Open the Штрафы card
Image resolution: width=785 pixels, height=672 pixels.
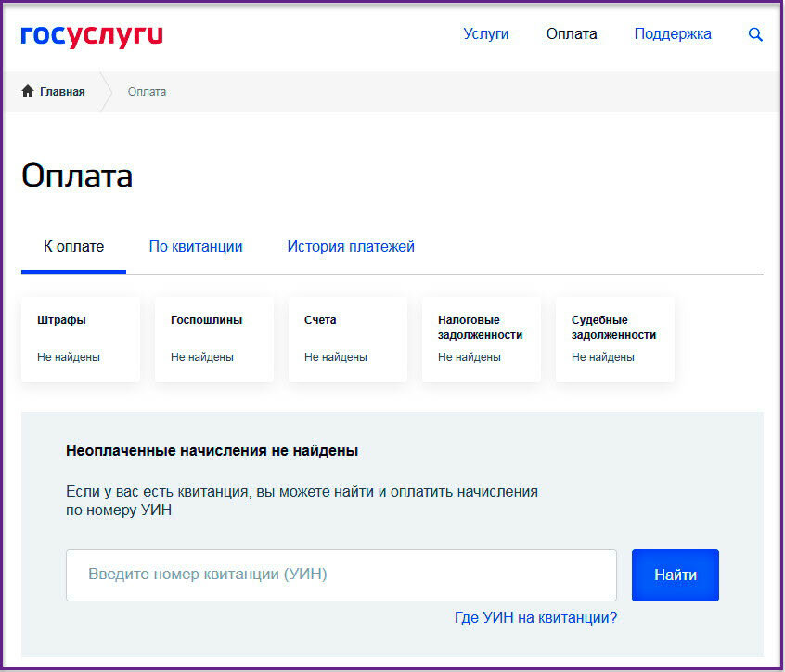coord(80,338)
